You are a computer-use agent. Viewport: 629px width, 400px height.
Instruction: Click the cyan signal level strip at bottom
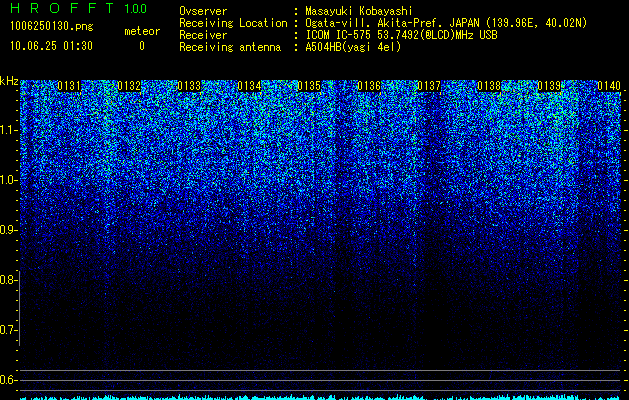320,398
